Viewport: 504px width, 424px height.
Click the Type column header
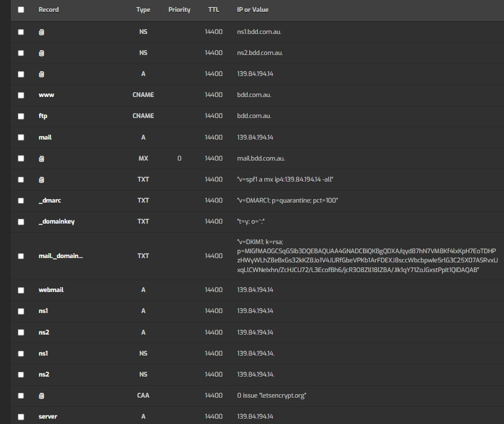click(143, 10)
